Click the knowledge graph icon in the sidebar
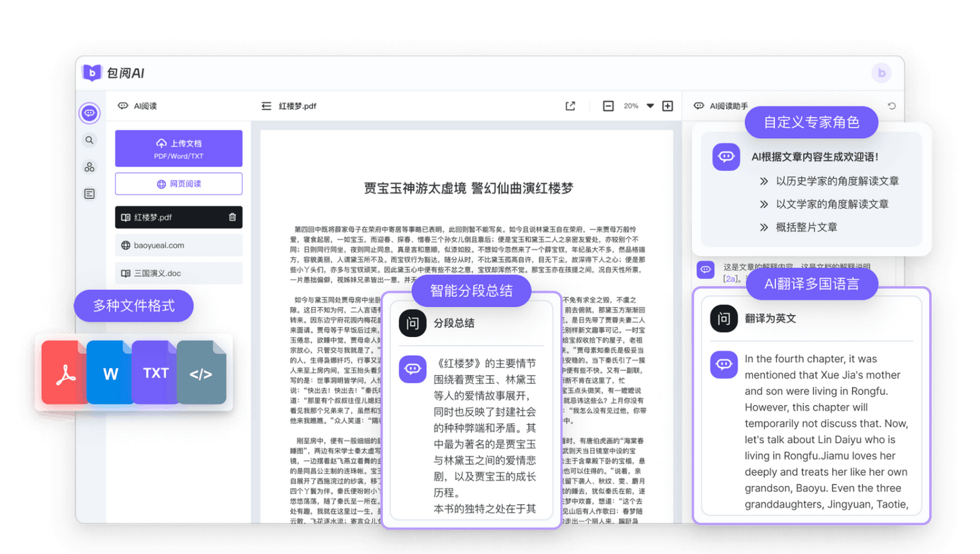 89,167
